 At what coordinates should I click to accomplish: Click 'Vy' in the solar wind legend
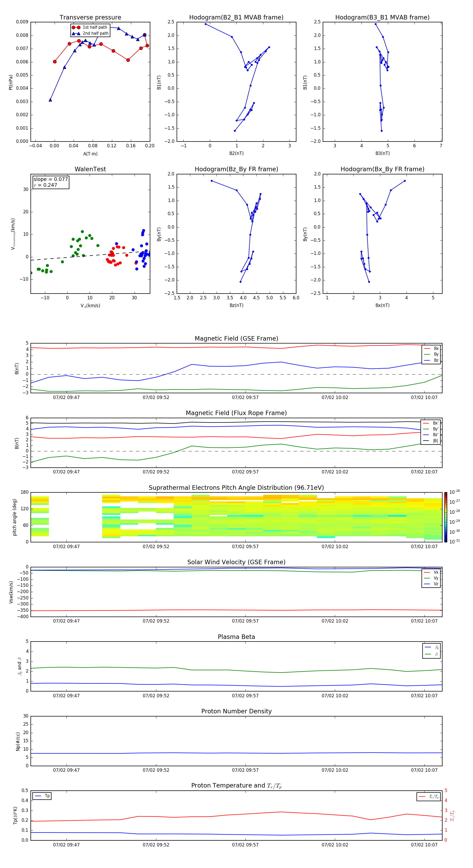pos(436,578)
